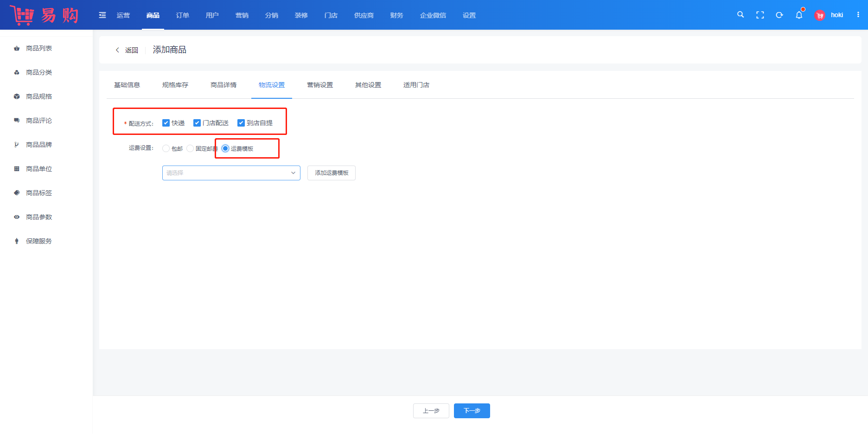Viewport: 868px width, 434px height.
Task: Toggle fullscreen mode icon
Action: (760, 15)
